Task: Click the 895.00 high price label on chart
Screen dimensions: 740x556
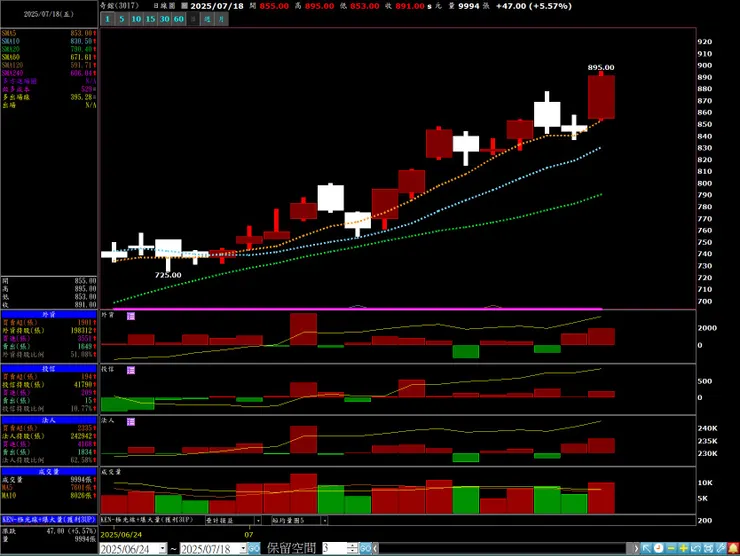Action: tap(601, 67)
